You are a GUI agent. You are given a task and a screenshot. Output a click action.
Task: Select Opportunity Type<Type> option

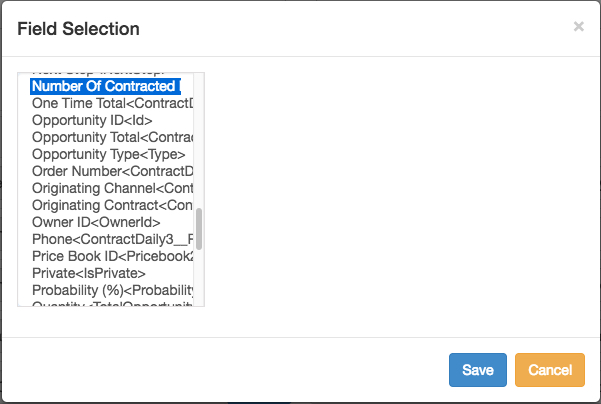[x=108, y=155]
